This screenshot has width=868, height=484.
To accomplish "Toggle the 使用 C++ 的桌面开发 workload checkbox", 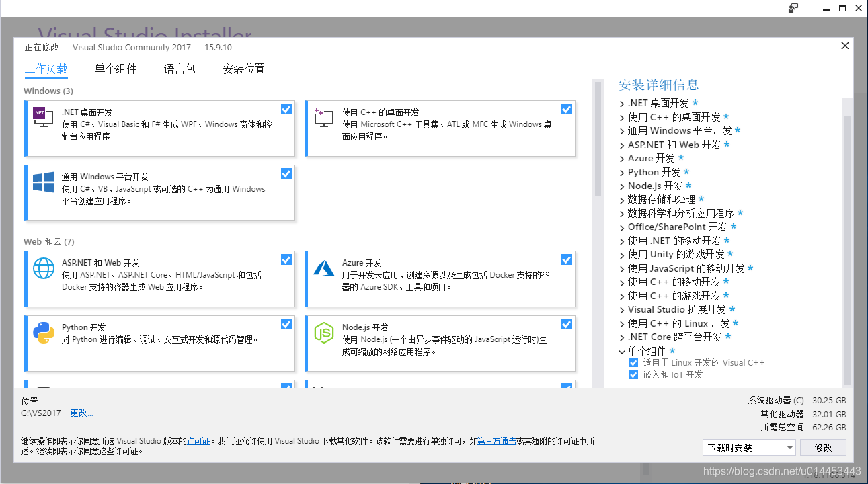I will [x=567, y=109].
